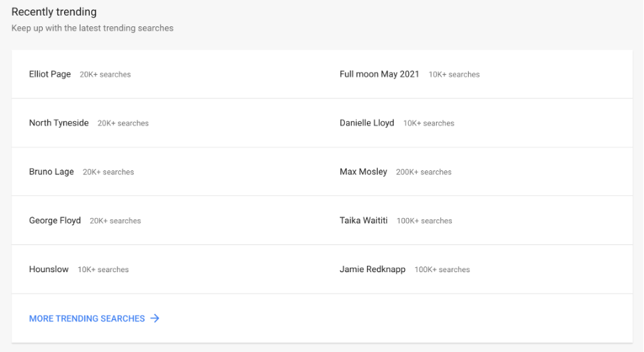Screen dimensions: 644x352
Task: Select the Jamie Redknapp trending entry
Action: tap(373, 269)
